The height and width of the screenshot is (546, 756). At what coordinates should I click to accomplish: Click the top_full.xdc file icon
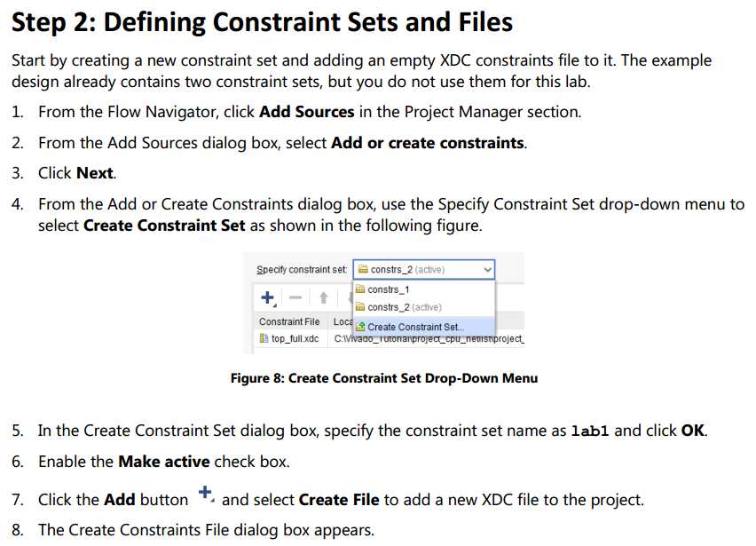(x=264, y=338)
